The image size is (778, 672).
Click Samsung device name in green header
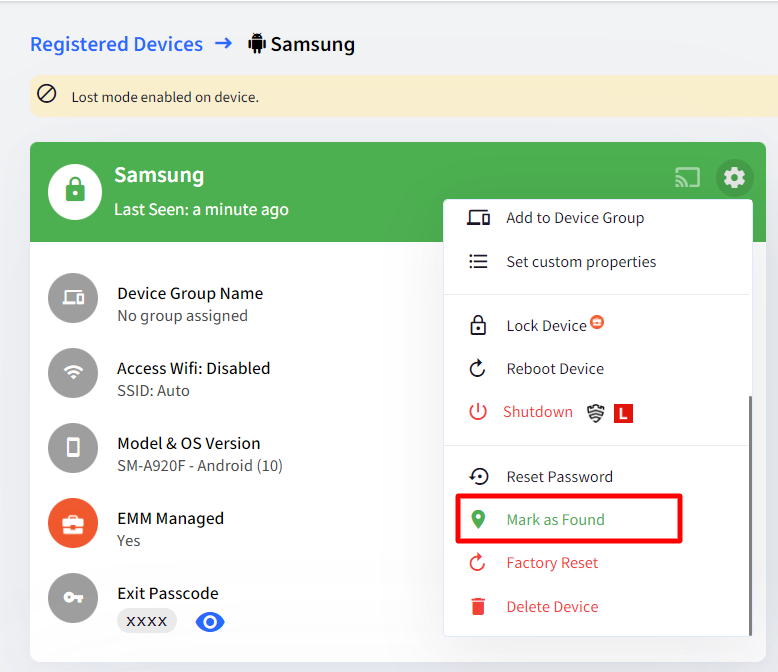click(x=159, y=175)
